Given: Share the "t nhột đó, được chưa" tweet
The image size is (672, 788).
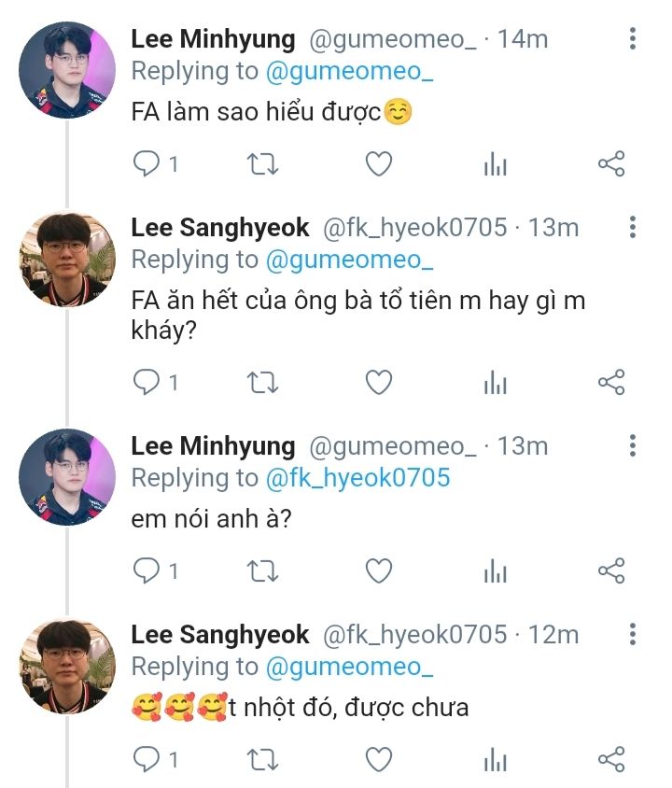Looking at the screenshot, I should point(610,760).
